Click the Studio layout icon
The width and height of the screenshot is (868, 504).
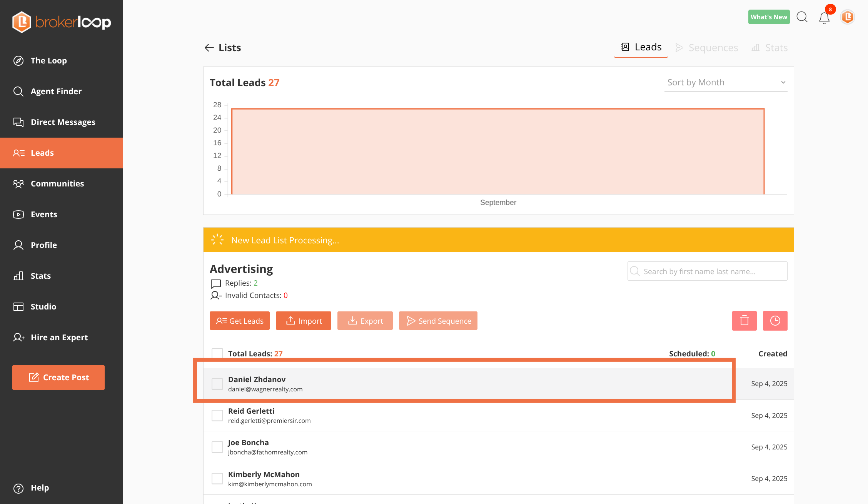pos(18,307)
